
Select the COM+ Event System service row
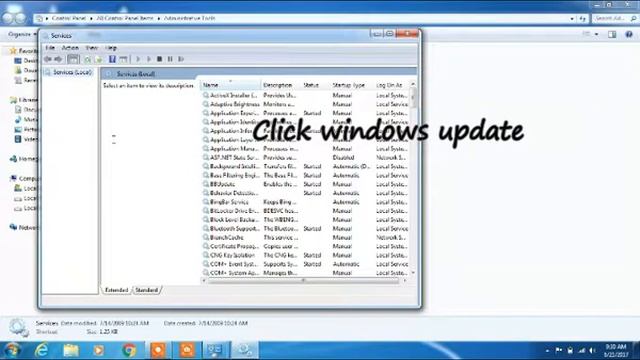(305, 264)
